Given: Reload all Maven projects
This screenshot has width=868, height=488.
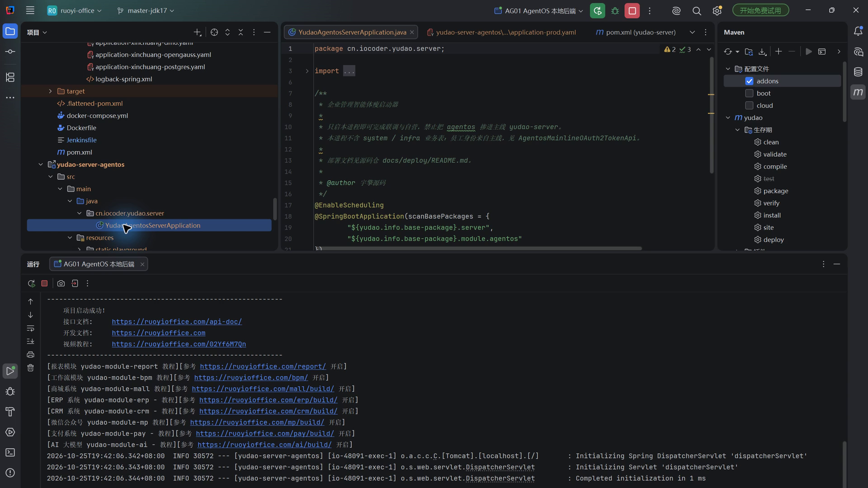Looking at the screenshot, I should click(728, 52).
